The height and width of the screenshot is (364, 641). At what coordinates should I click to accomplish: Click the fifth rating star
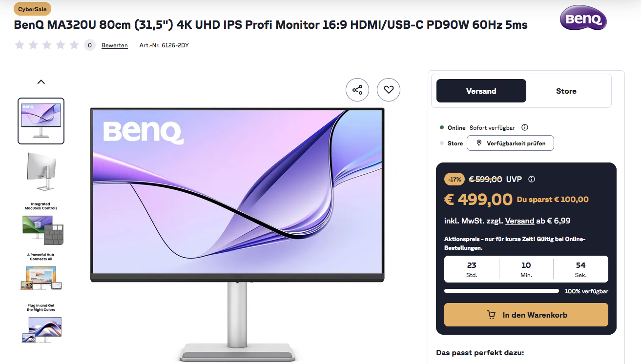coord(74,45)
